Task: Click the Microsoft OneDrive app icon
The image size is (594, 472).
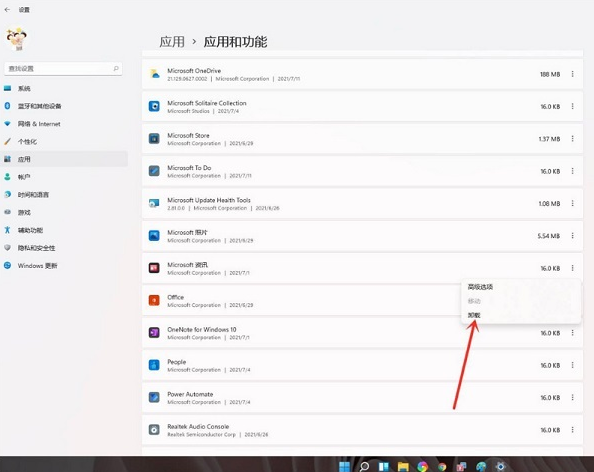Action: (154, 74)
